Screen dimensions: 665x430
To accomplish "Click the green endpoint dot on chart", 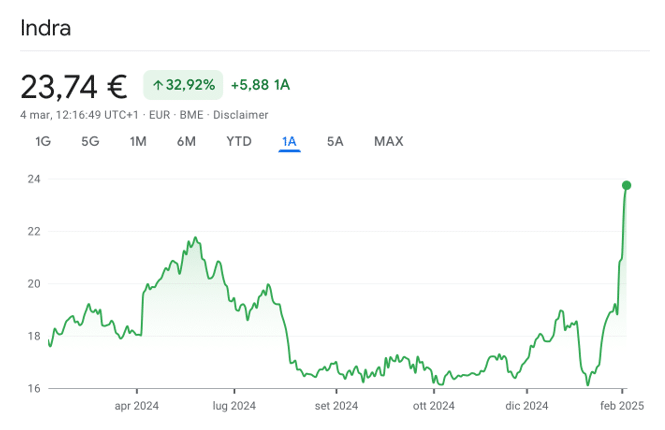I will [x=626, y=185].
